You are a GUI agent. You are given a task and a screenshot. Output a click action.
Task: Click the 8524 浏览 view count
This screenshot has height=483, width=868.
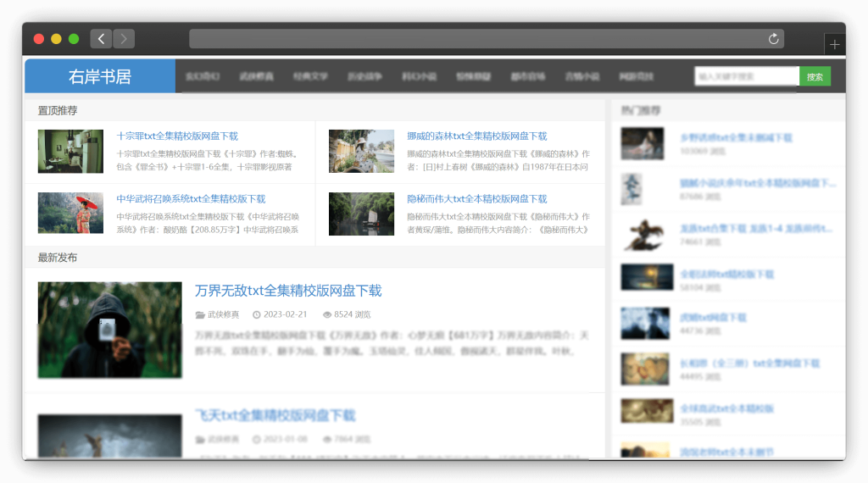point(352,314)
